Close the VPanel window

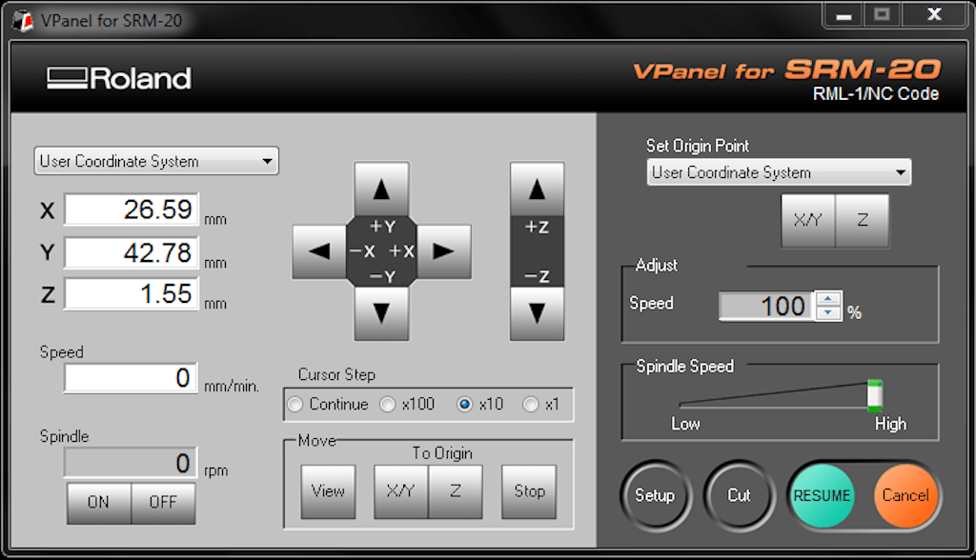(x=934, y=15)
